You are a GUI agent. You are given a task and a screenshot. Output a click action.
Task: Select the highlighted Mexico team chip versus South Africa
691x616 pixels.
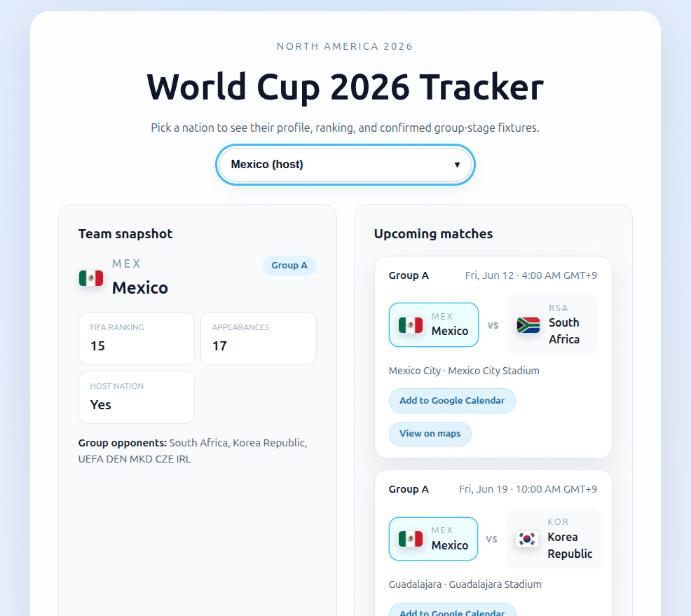434,324
